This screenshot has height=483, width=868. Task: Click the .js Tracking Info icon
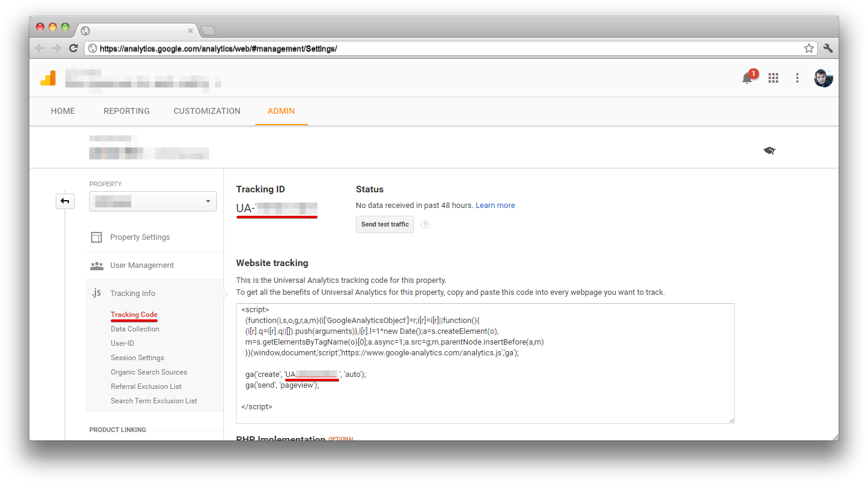tap(96, 293)
